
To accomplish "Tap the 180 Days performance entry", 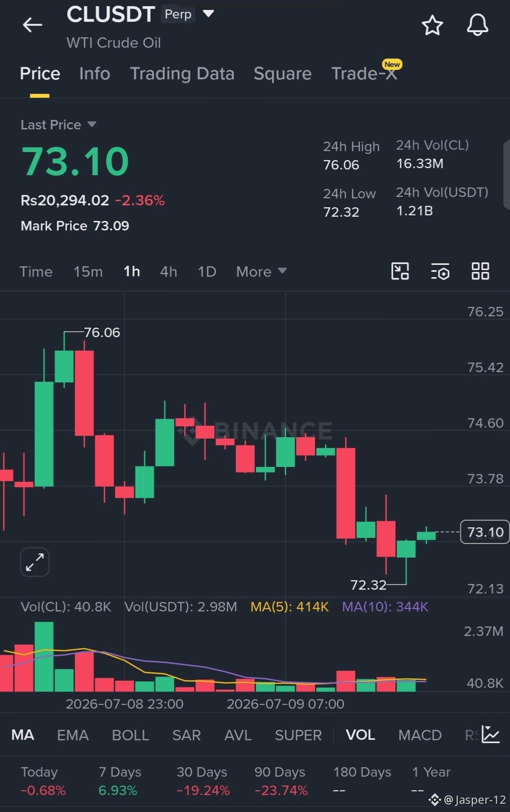I will [x=362, y=781].
